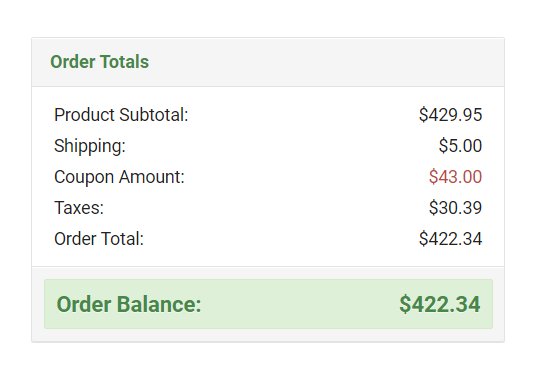Click the word Subtotal in first row
Viewport: 556px width, 387px height.
click(154, 115)
